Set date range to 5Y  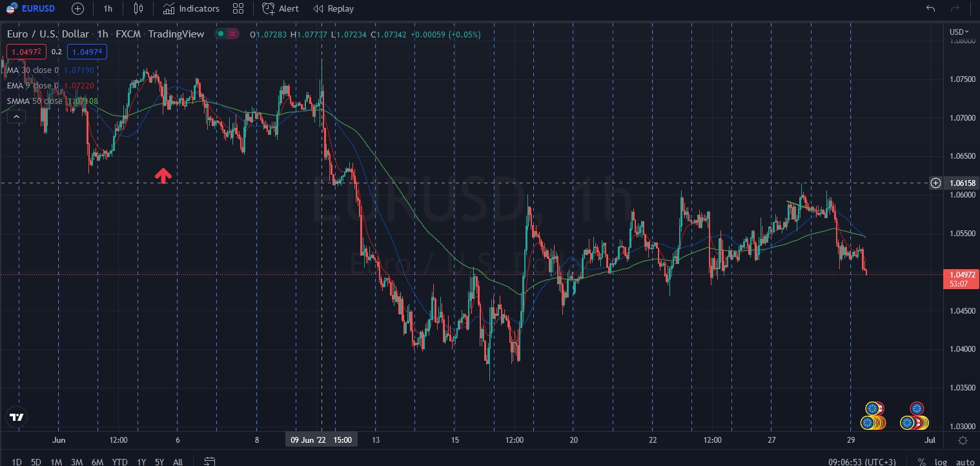coord(159,461)
